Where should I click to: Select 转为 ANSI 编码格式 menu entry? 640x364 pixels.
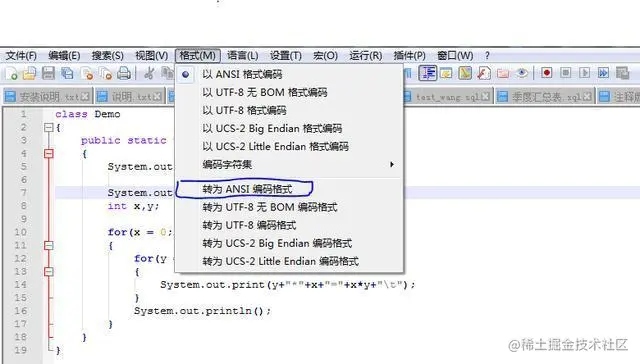click(289, 189)
